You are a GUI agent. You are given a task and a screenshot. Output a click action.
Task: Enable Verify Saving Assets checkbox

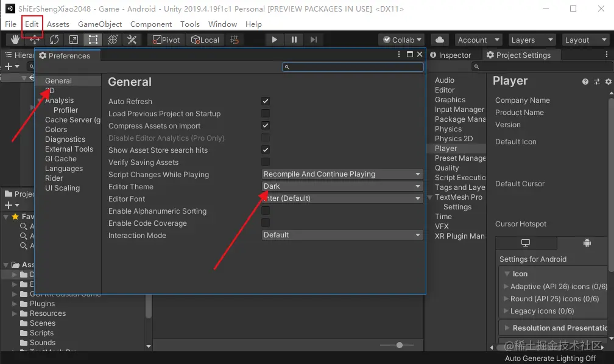(266, 162)
